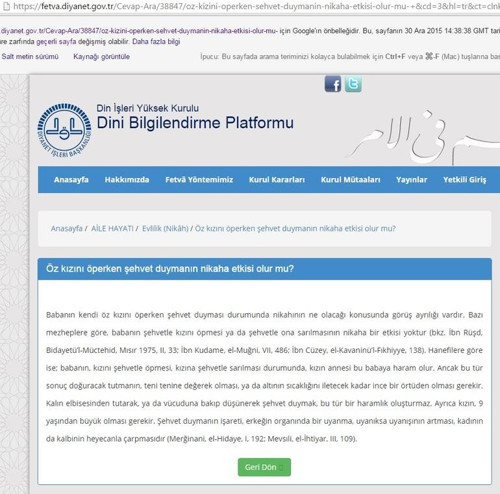Go to Fetvâ Yöntemimiz page
The width and height of the screenshot is (500, 494).
pos(199,180)
